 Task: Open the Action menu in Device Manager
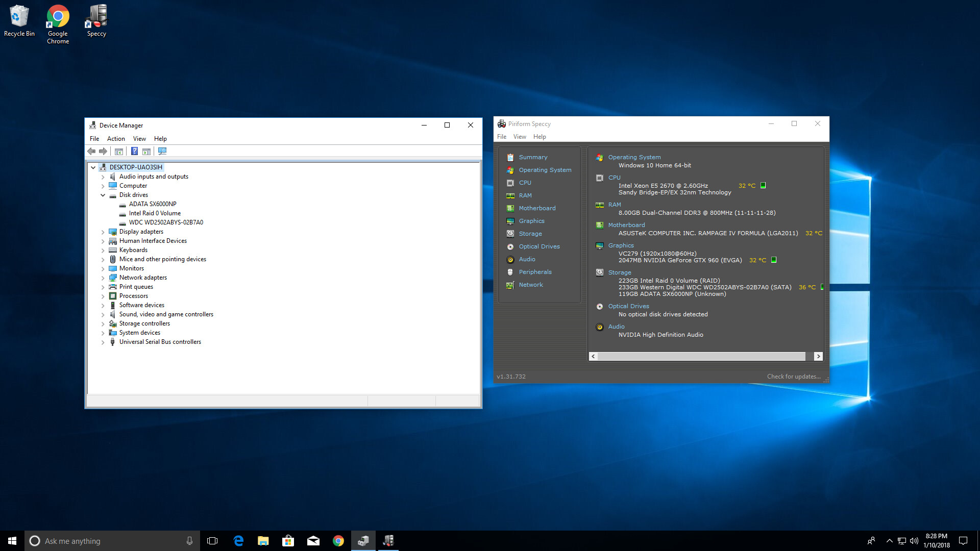pyautogui.click(x=116, y=139)
